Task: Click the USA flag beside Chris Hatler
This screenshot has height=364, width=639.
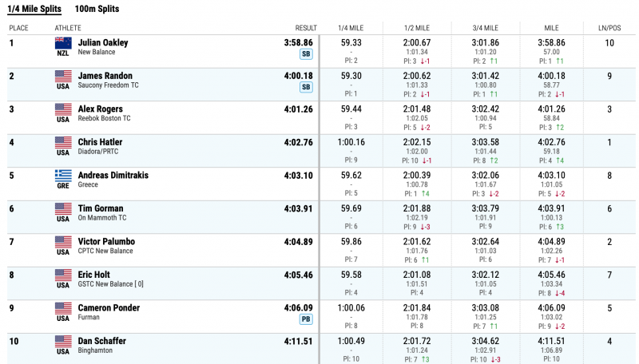Action: pos(63,143)
